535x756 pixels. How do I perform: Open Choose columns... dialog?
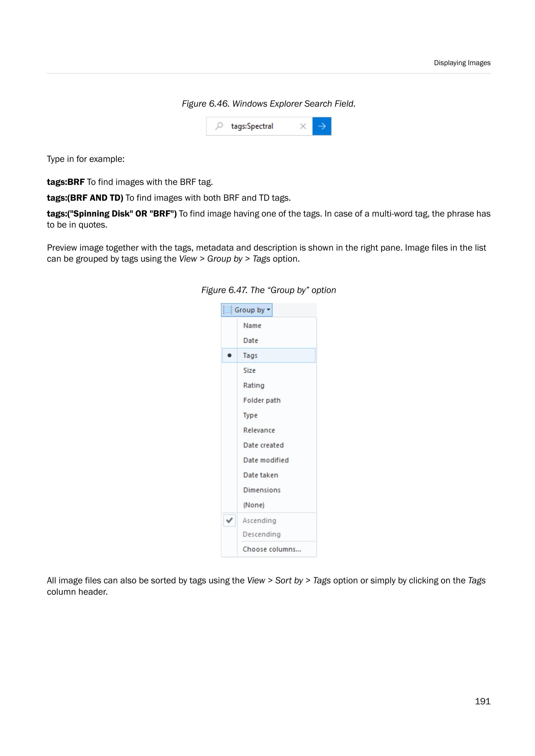[272, 549]
